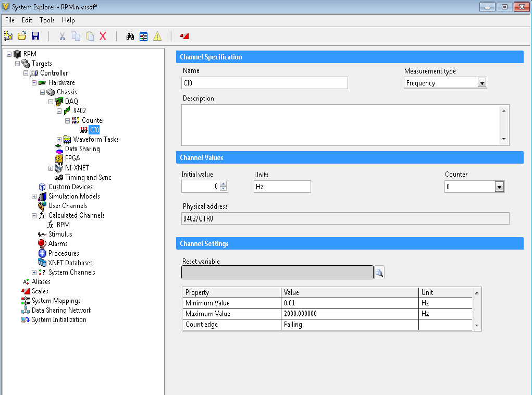Click the channel list toolbar icon
Screen dimensions: 532x395
tap(143, 36)
